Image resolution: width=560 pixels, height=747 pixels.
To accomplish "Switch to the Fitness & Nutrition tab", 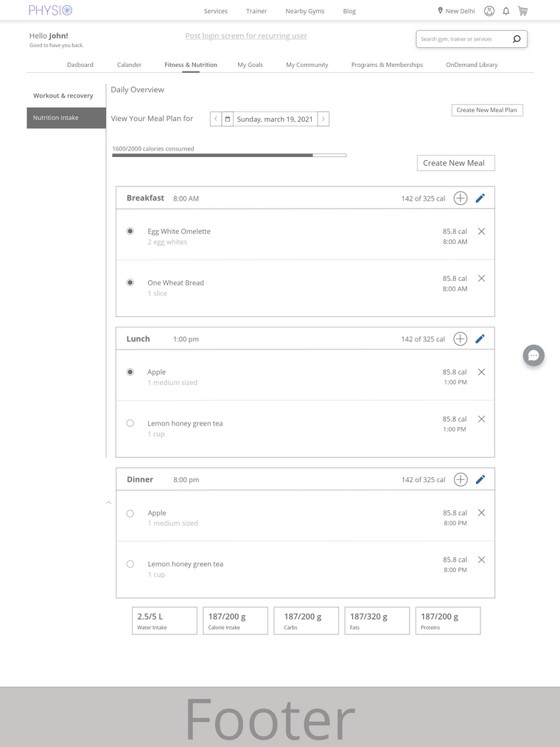I will (190, 65).
